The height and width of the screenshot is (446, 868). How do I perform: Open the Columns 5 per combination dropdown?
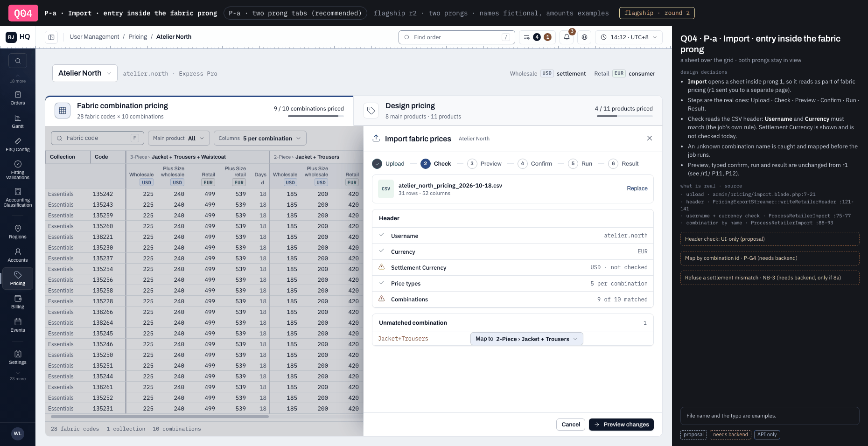point(260,138)
